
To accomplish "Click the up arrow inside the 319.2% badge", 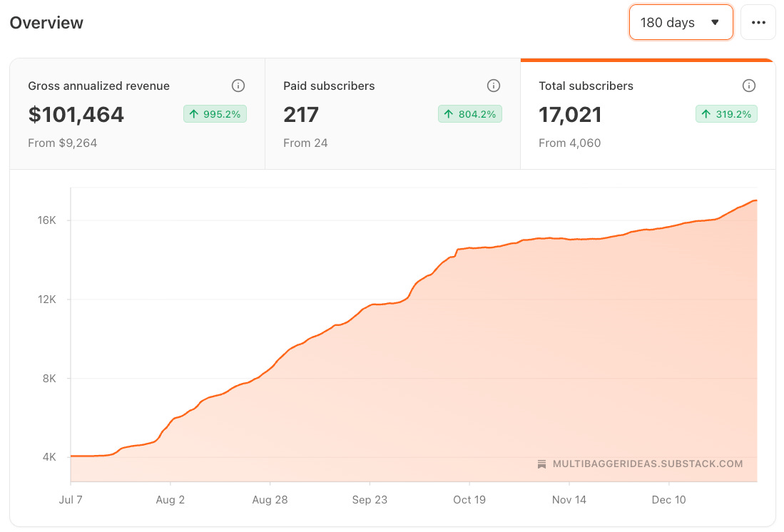I will point(705,113).
